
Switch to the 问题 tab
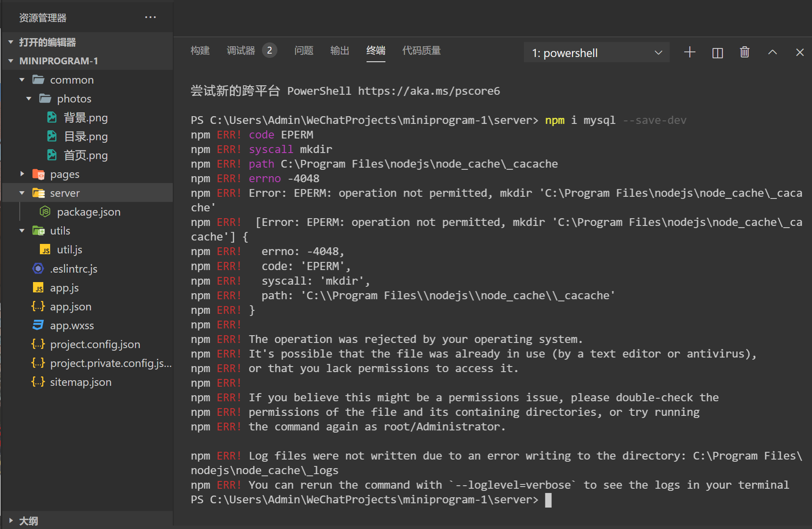point(304,51)
